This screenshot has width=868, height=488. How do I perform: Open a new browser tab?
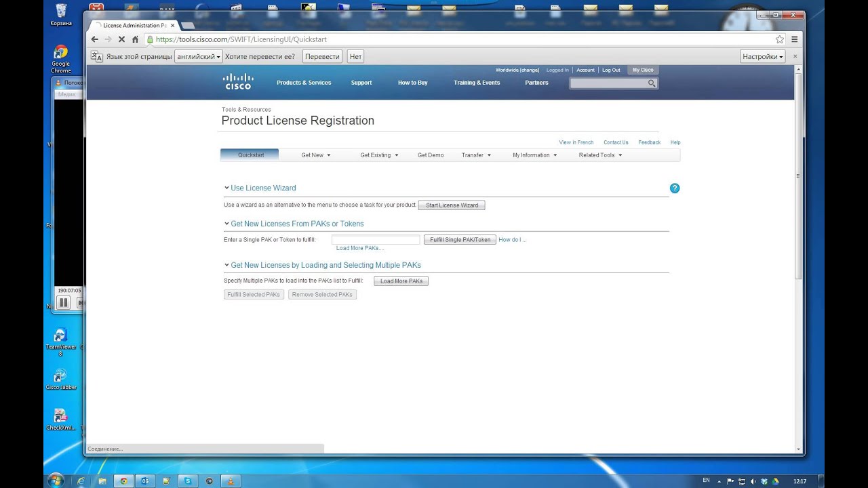tap(188, 26)
